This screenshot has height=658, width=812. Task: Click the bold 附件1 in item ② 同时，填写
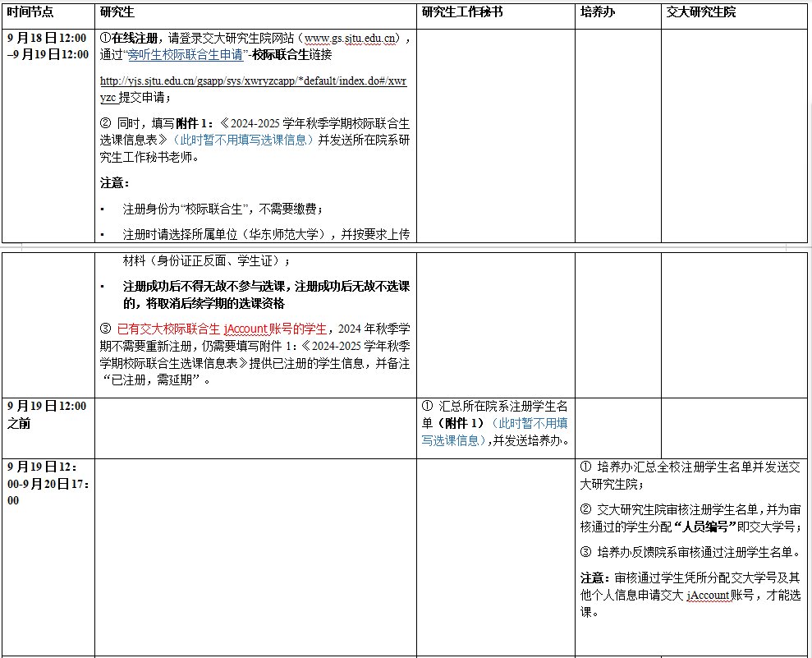(195, 124)
